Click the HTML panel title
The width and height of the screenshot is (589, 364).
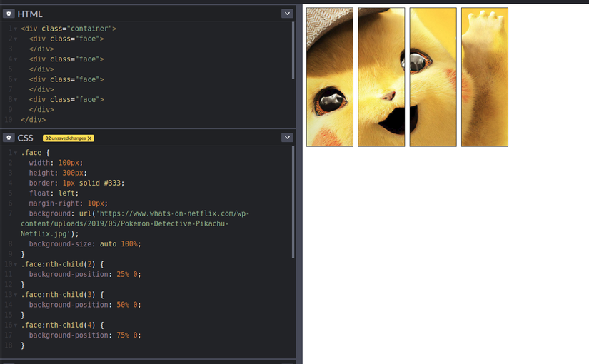click(x=30, y=14)
